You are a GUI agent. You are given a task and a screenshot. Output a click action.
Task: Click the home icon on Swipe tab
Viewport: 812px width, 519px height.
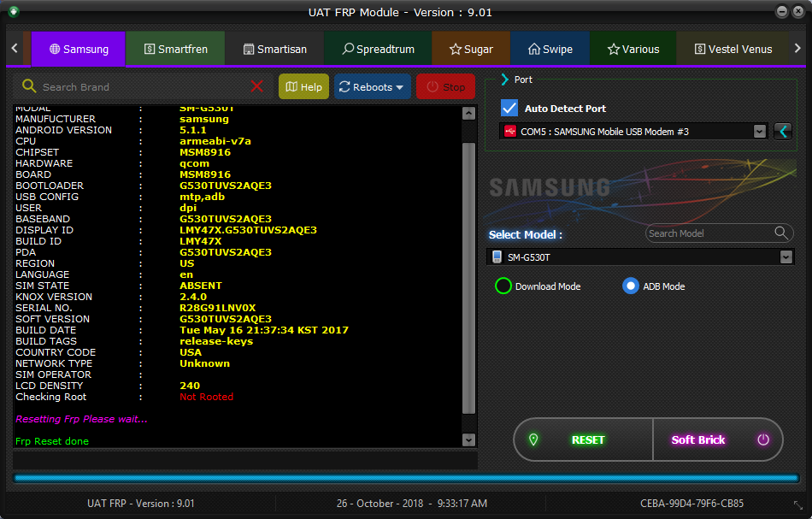point(534,49)
